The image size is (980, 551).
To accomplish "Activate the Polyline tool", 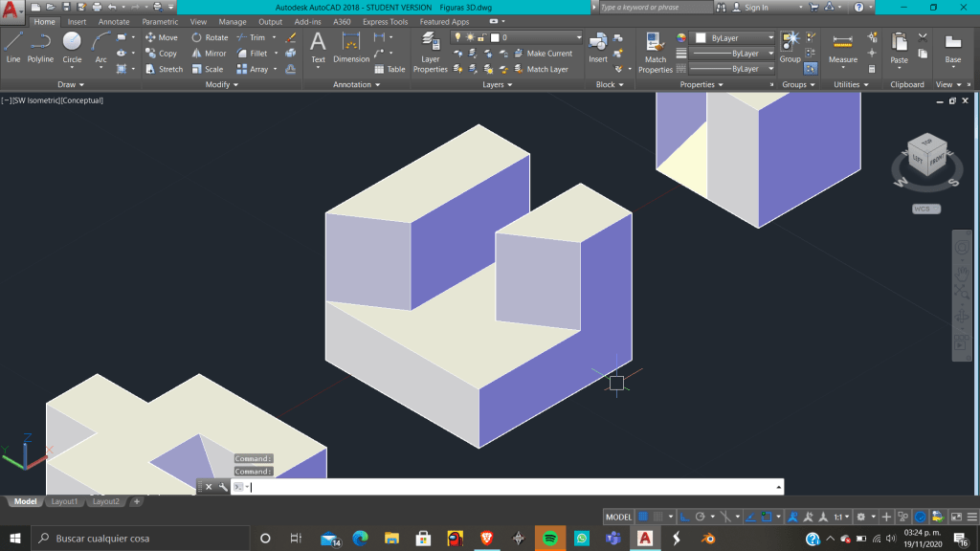I will point(40,47).
